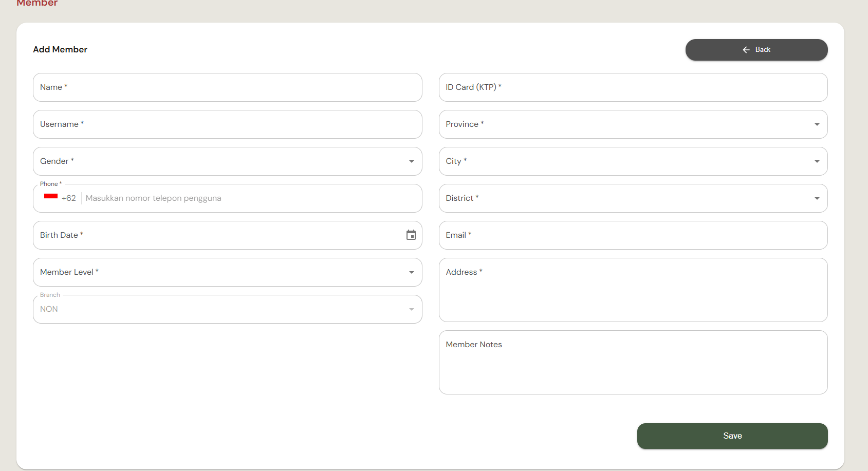Select the phone number input field
The height and width of the screenshot is (471, 868).
tap(250, 198)
